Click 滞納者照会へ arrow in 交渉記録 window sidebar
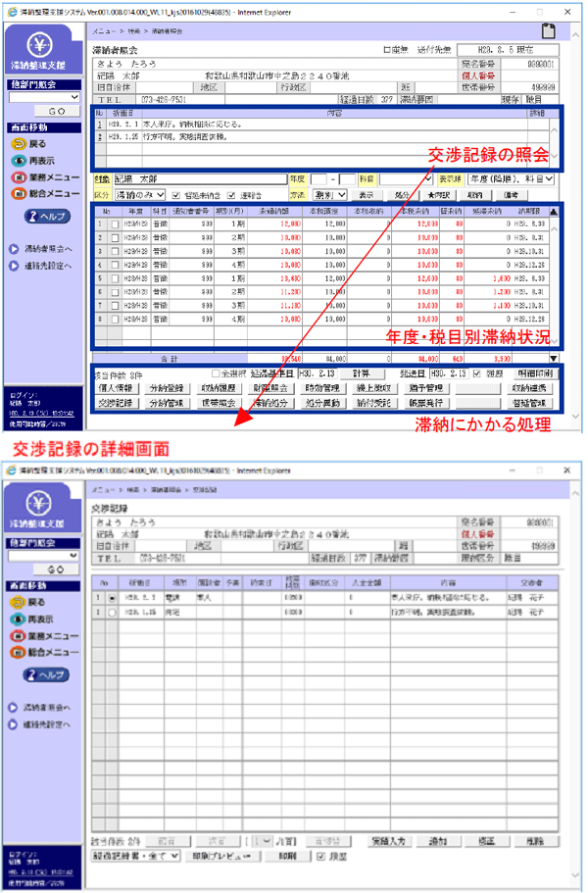588x893 pixels. click(14, 708)
